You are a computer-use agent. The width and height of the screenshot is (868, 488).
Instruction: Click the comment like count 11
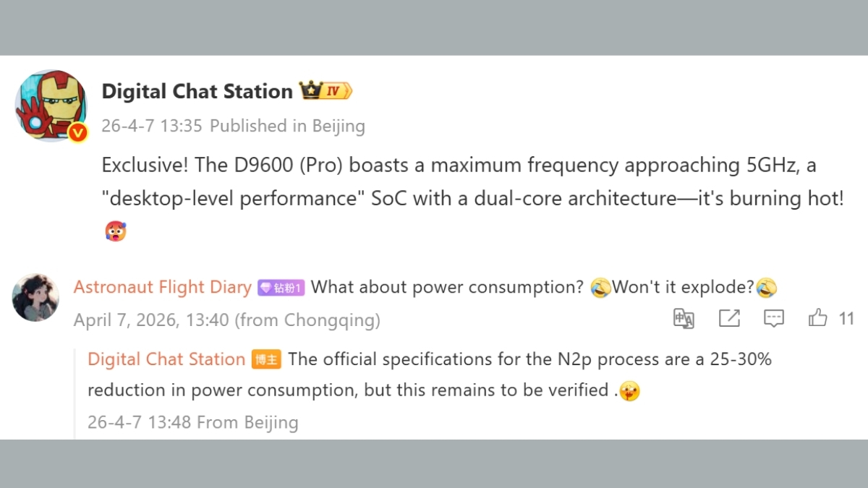(x=846, y=318)
